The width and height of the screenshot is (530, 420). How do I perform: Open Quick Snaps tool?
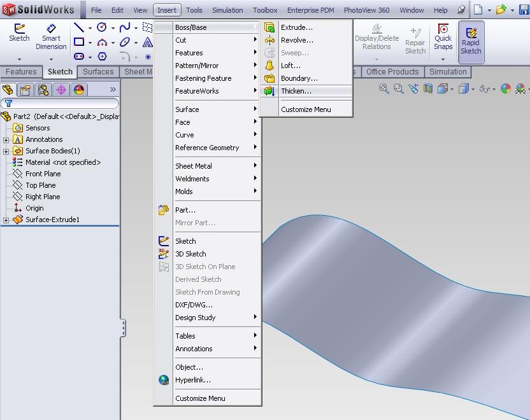443,37
